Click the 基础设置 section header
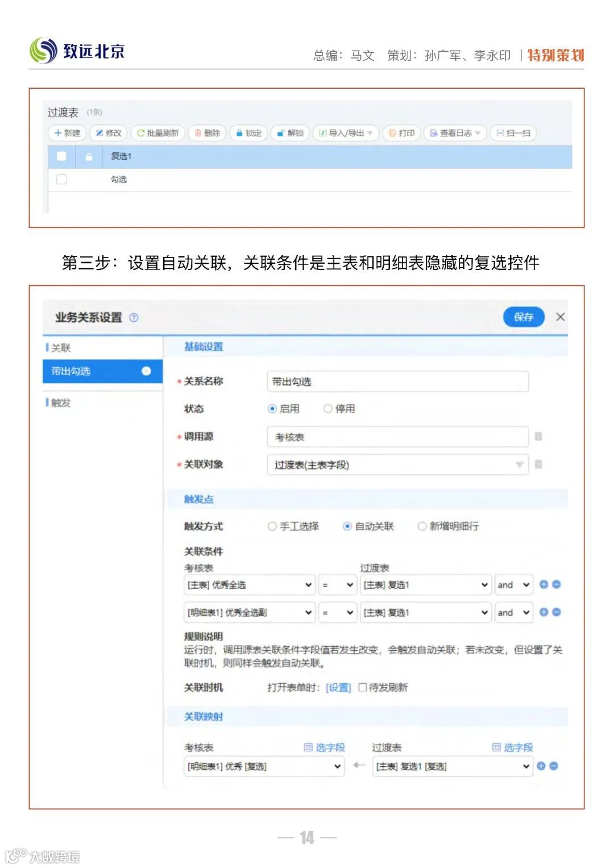Image resolution: width=614 pixels, height=868 pixels. click(204, 347)
